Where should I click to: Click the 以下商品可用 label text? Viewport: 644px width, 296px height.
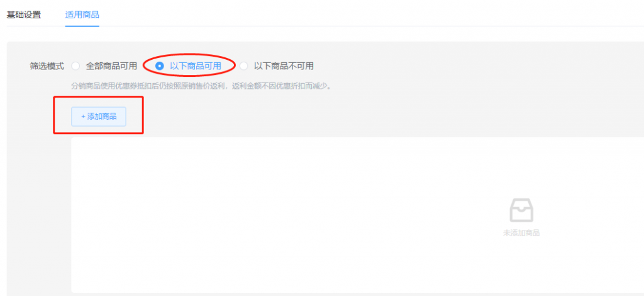click(196, 66)
